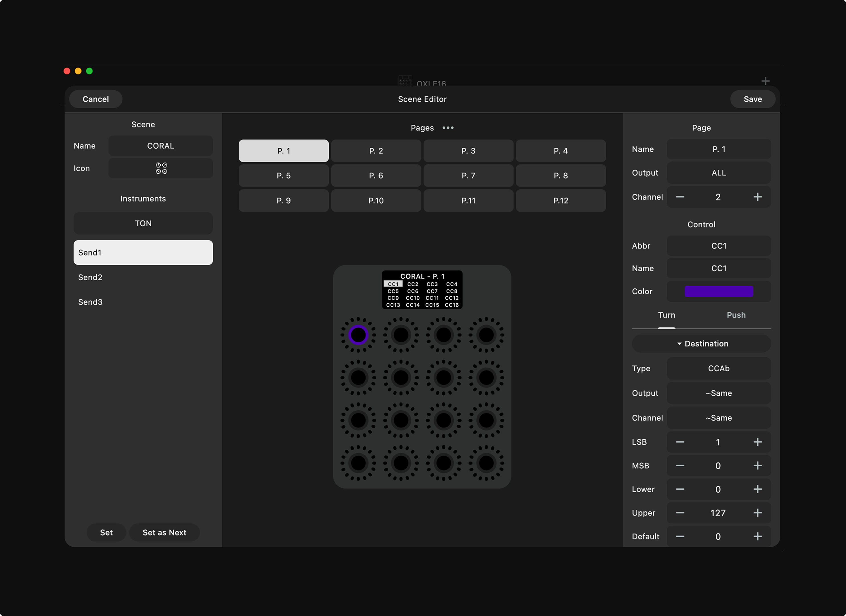Click the Set as Next button
Screen dimensions: 846x616
(164, 532)
